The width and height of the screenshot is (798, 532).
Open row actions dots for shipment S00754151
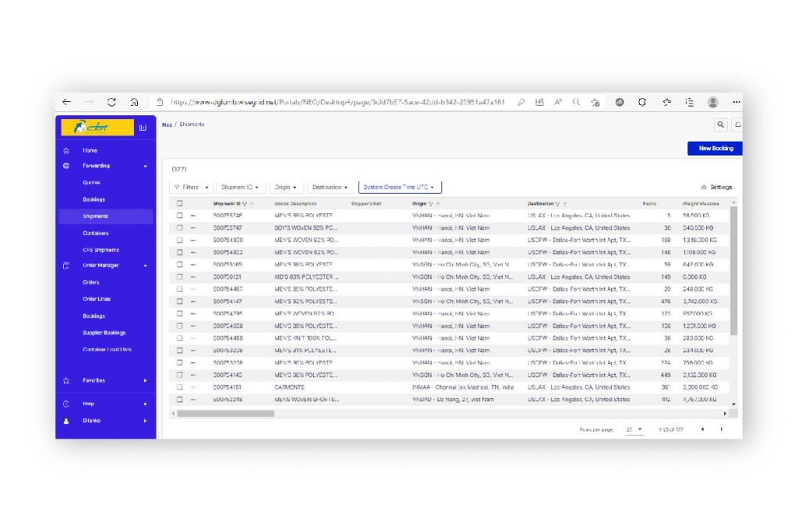click(x=192, y=387)
